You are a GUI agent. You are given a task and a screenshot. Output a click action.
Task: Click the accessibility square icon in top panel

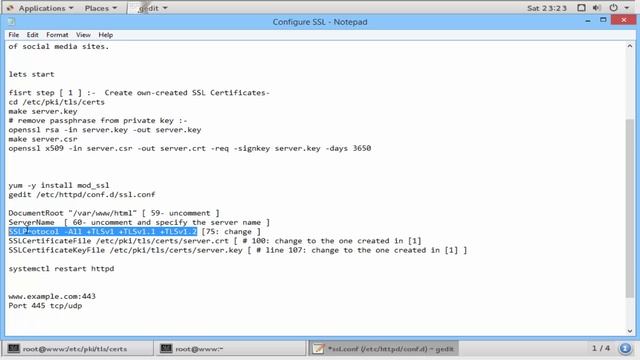click(582, 8)
